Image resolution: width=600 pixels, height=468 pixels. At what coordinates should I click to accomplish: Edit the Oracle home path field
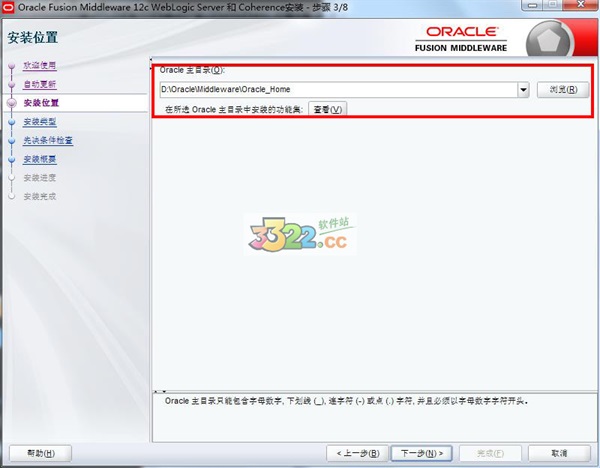click(x=339, y=90)
